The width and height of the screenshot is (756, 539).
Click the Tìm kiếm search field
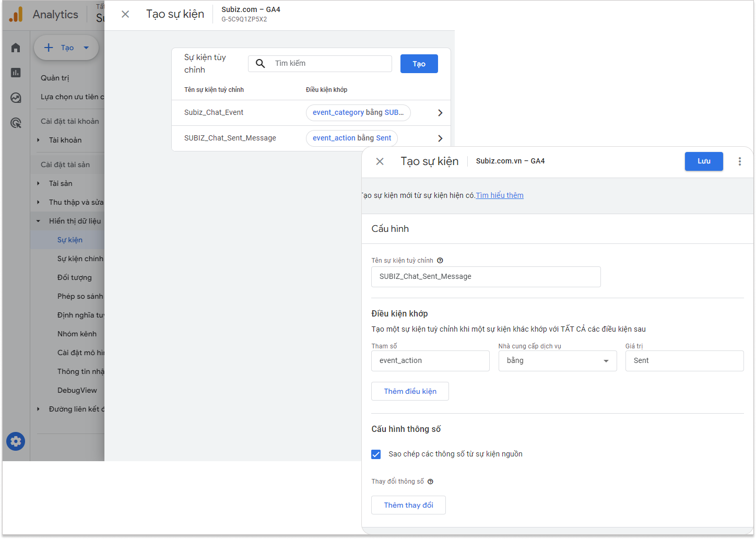pos(329,64)
